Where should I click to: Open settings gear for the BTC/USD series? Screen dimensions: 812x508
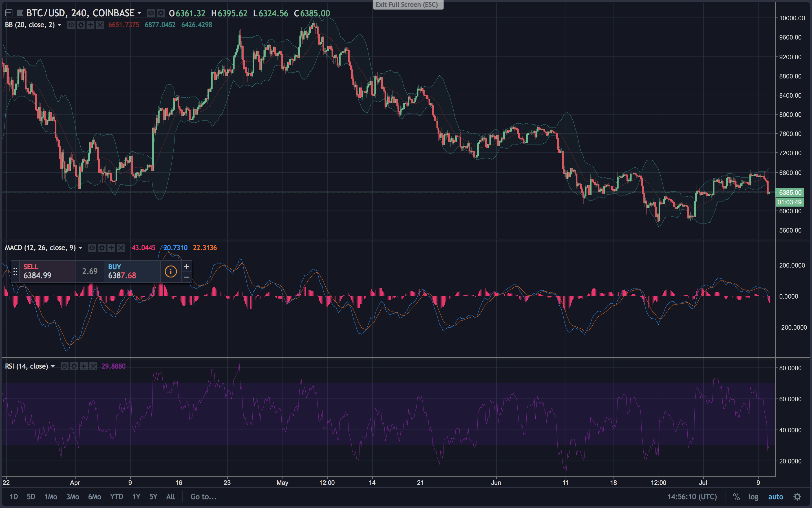coord(161,13)
